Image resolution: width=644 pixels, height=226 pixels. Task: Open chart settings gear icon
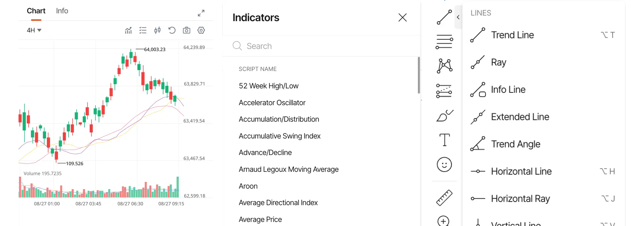pos(201,30)
